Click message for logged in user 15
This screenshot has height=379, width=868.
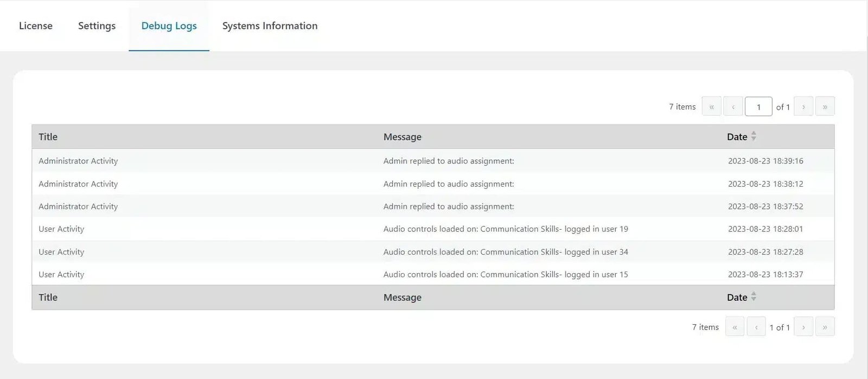tap(506, 274)
